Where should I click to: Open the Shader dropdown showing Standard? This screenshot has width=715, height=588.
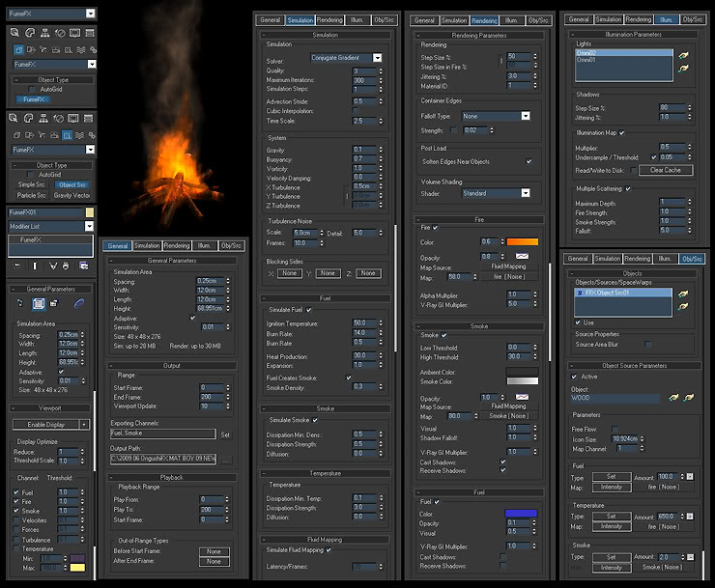pos(496,193)
